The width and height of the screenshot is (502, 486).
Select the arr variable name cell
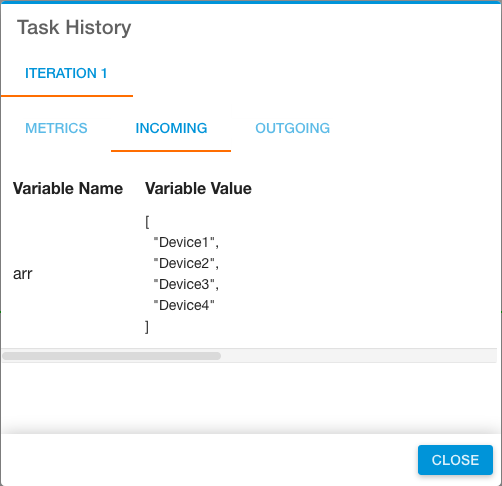(23, 274)
